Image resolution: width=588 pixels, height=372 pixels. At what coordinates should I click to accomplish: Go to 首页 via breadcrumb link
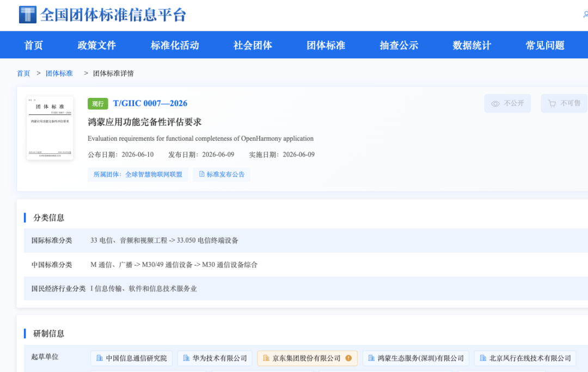tap(23, 73)
